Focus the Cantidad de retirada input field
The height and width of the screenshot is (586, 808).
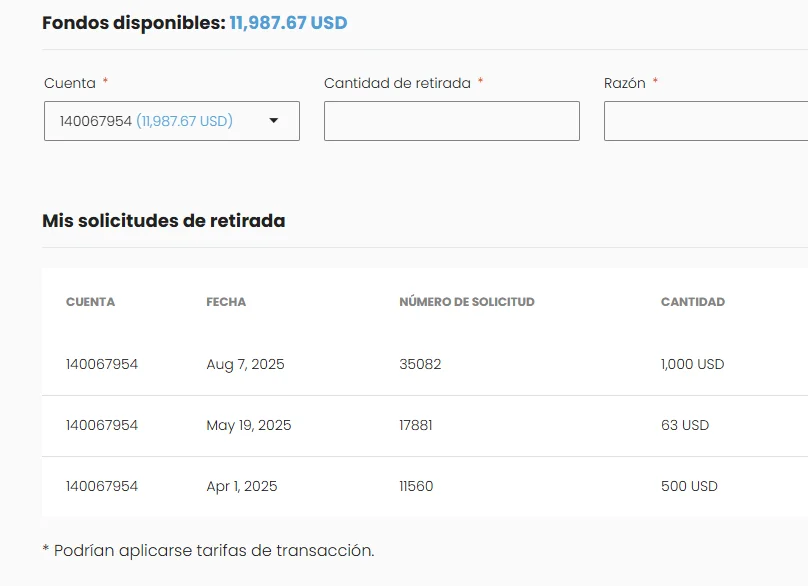[451, 121]
